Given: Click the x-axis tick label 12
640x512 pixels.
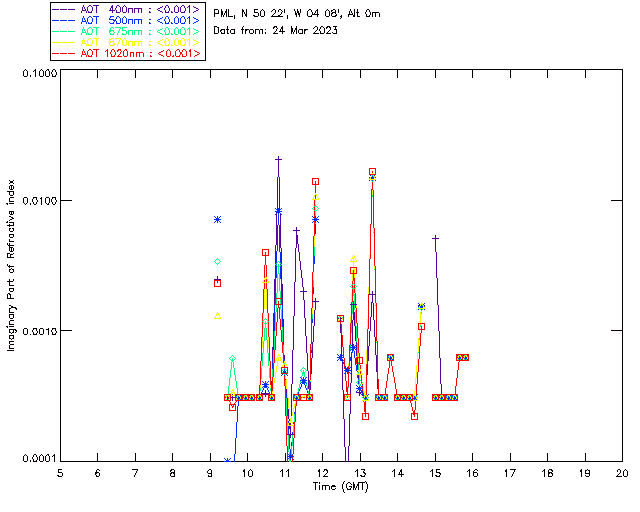Looking at the screenshot, I should [322, 473].
